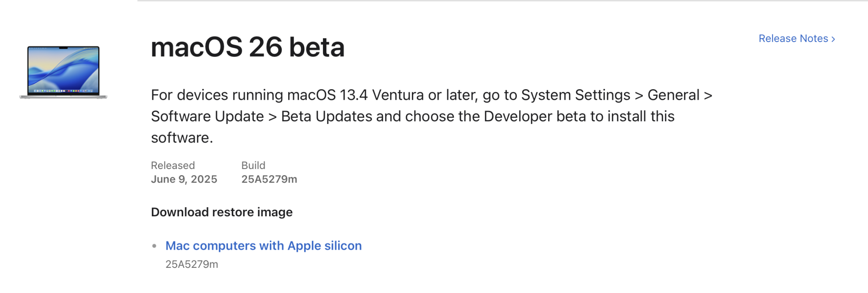Click the bullet point before Apple silicon link
868x293 pixels.
point(155,246)
